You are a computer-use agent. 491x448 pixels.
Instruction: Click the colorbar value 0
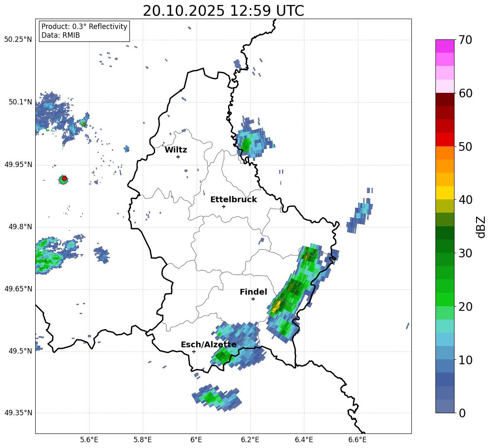point(462,413)
